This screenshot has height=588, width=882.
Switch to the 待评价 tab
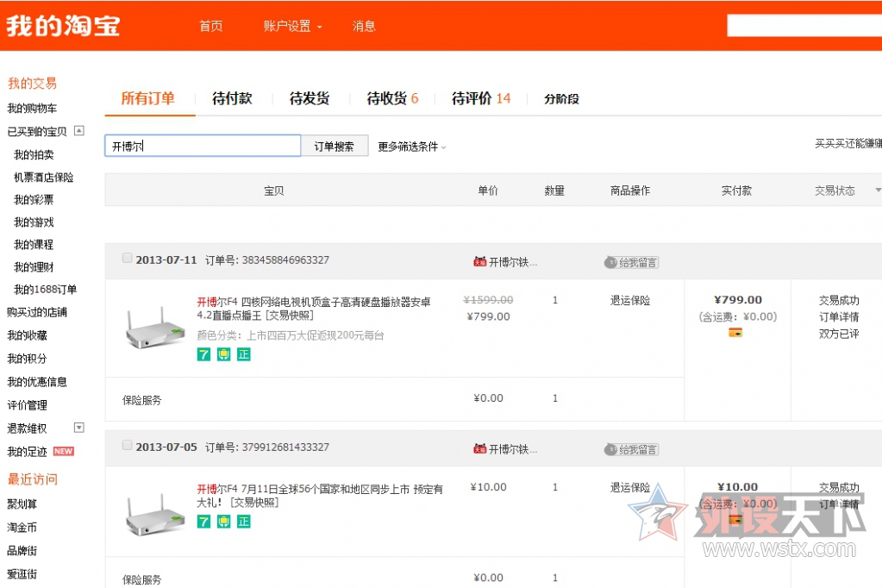(x=481, y=98)
